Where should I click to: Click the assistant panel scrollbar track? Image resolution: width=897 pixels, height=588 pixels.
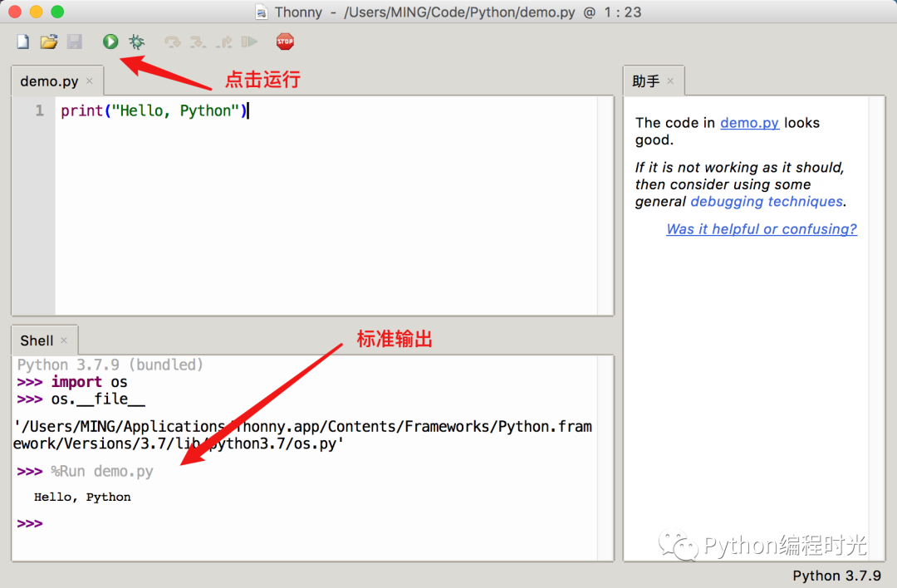click(876, 328)
